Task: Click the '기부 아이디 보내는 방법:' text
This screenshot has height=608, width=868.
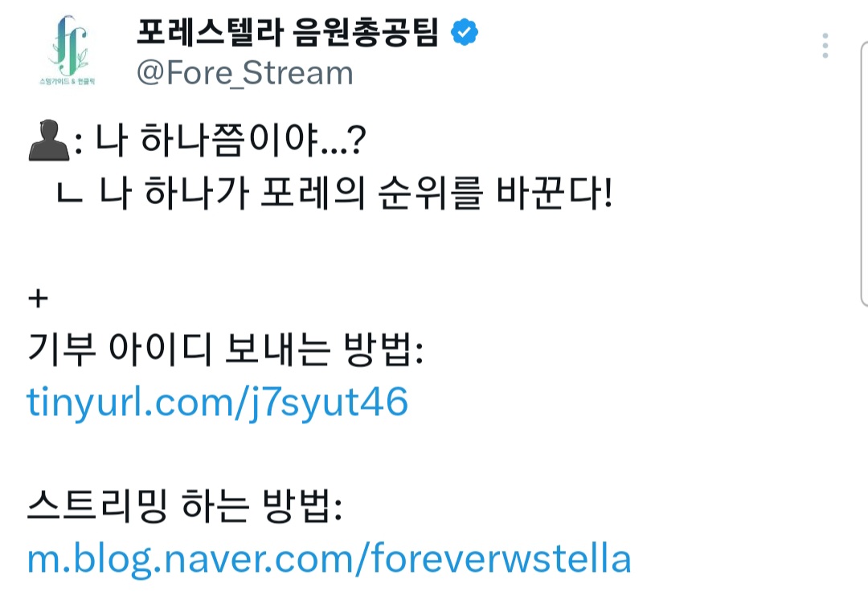Action: pyautogui.click(x=226, y=350)
